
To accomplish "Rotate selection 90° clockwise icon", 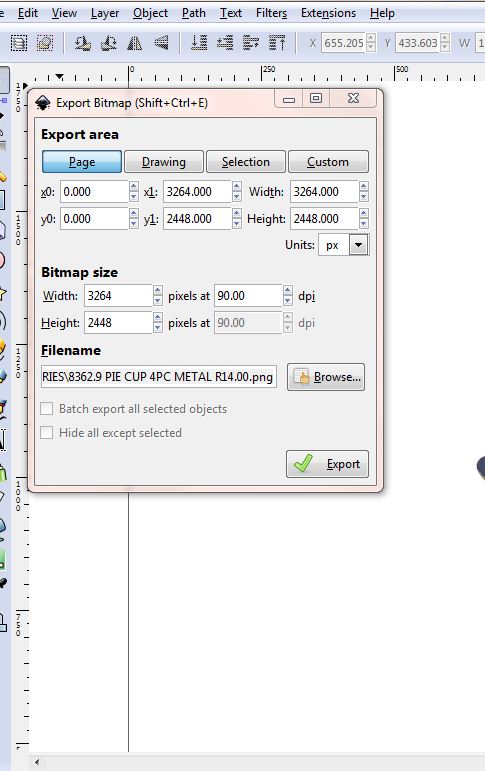I will tap(108, 43).
